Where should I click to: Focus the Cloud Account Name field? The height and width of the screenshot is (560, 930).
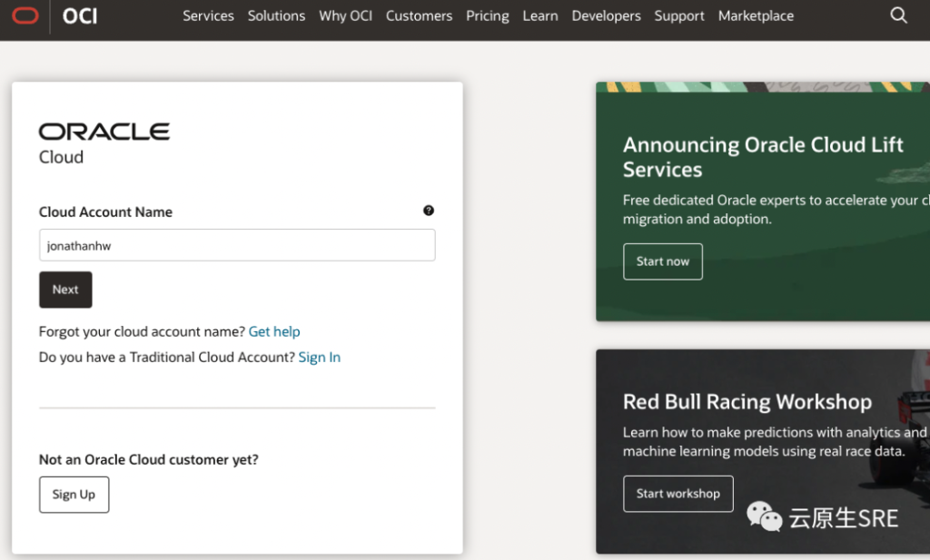pyautogui.click(x=237, y=245)
